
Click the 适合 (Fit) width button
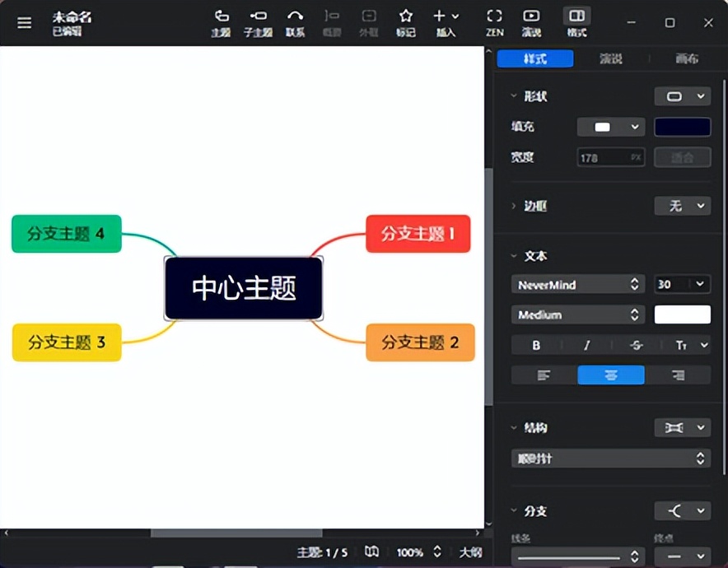[x=683, y=157]
